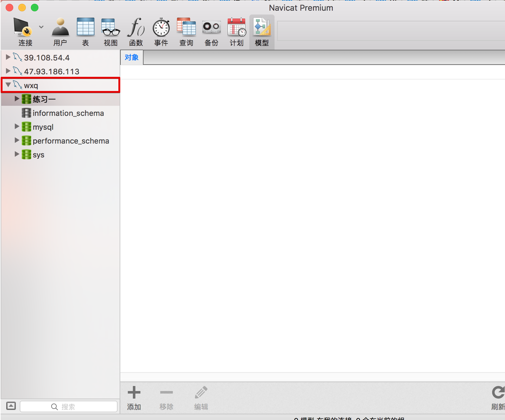Expand the 39.108.54.4 connection
The image size is (505, 420).
8,57
